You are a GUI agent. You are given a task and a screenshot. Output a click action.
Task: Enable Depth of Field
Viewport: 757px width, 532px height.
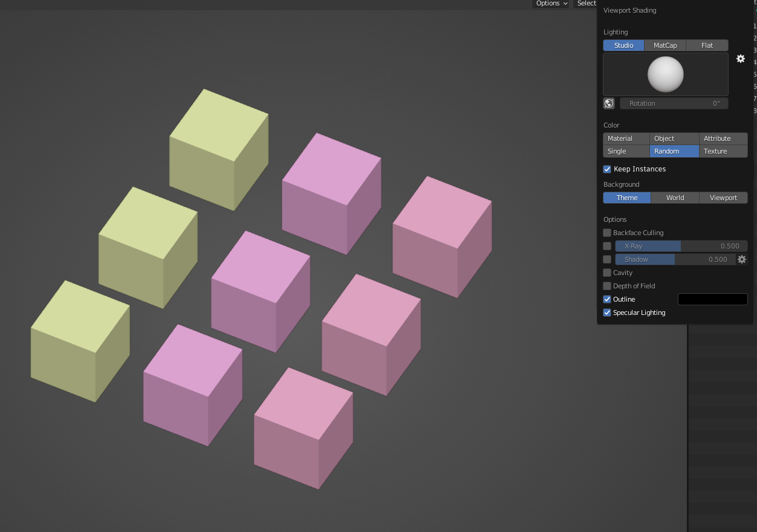(607, 286)
